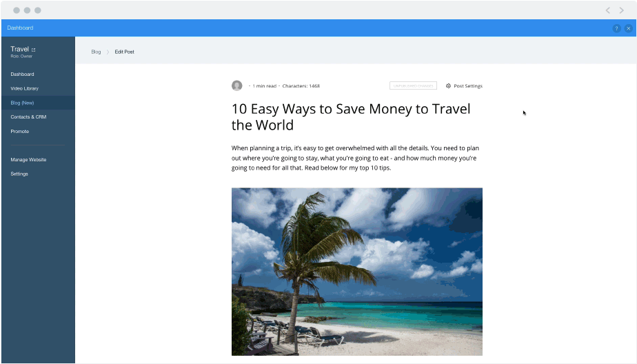This screenshot has width=637, height=364.
Task: Click the Post Settings gear icon
Action: [x=448, y=85]
